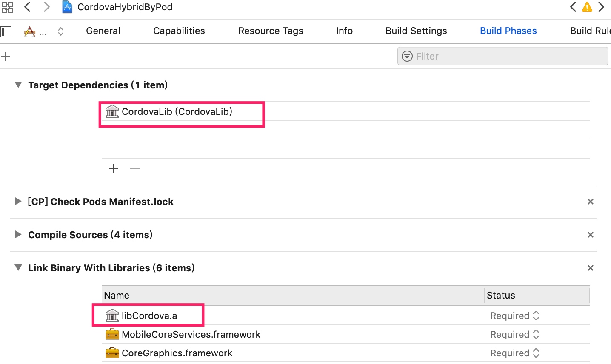Viewport: 611px width, 364px height.
Task: Jump to next issue arrow
Action: (601, 7)
